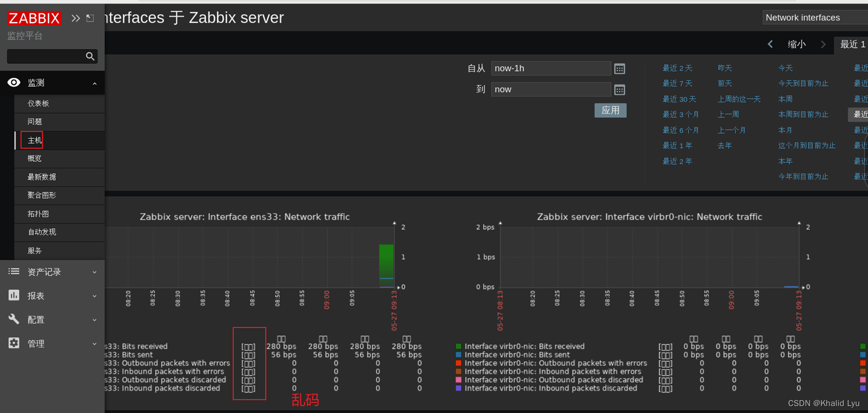Go to previous time period arrow

pyautogui.click(x=770, y=44)
